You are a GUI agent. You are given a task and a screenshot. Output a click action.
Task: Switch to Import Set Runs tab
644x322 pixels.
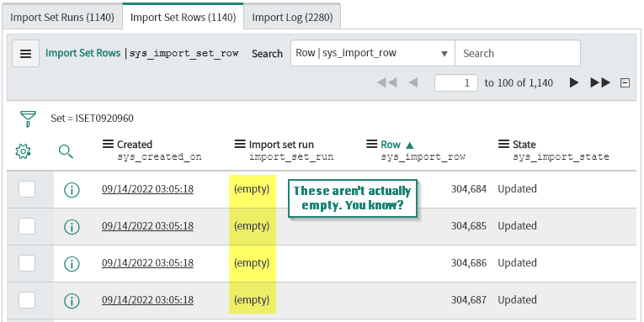click(x=62, y=17)
